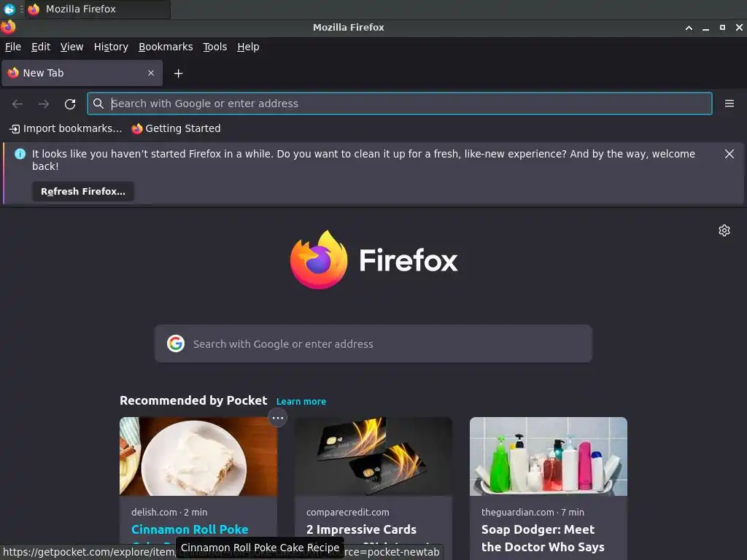Screen dimensions: 747x560
Task: Open the Edit menu
Action: [x=41, y=47]
